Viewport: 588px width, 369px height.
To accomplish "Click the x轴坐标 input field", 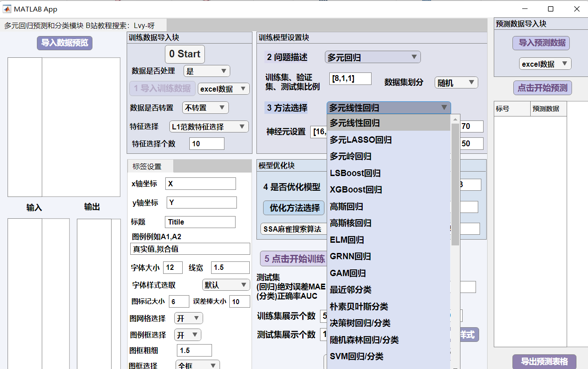I will point(200,184).
